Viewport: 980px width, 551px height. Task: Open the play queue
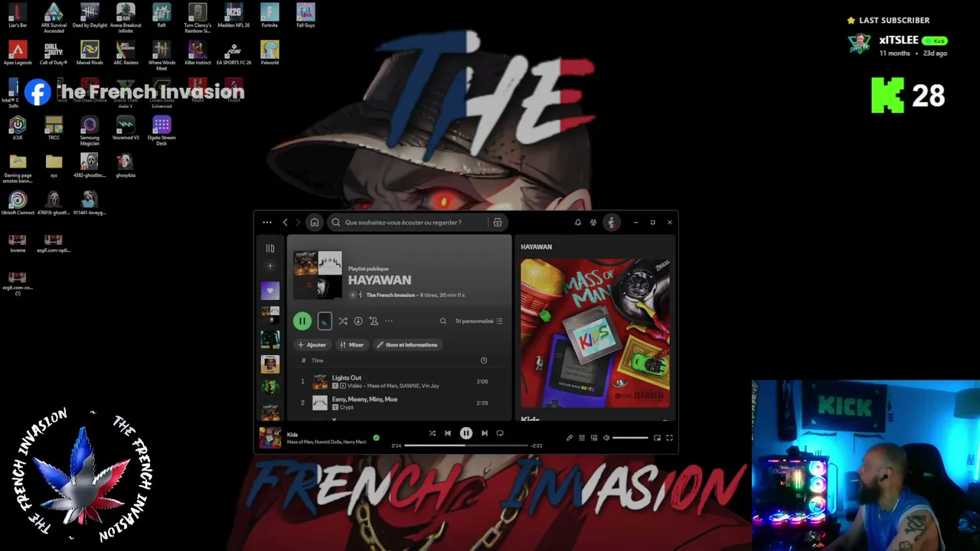582,438
